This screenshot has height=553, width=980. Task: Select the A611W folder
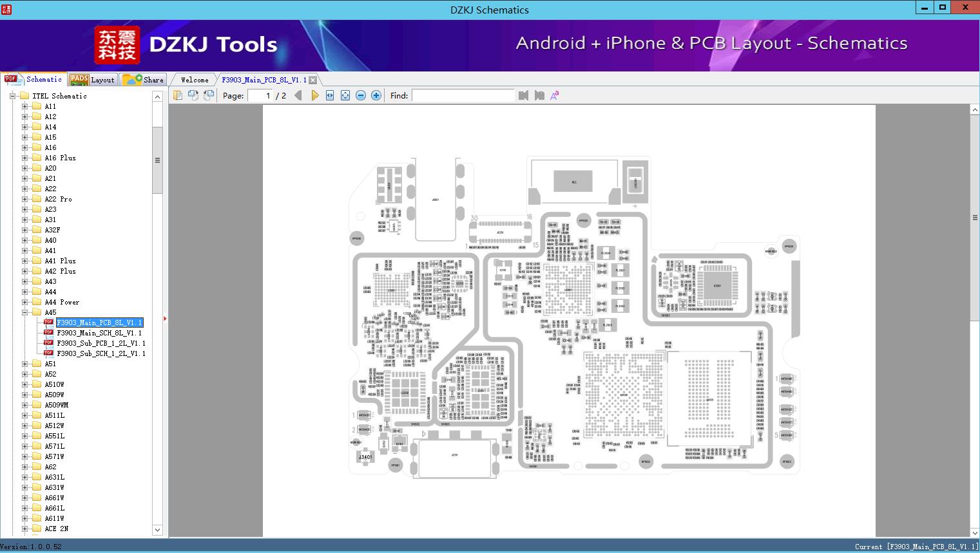pos(55,518)
